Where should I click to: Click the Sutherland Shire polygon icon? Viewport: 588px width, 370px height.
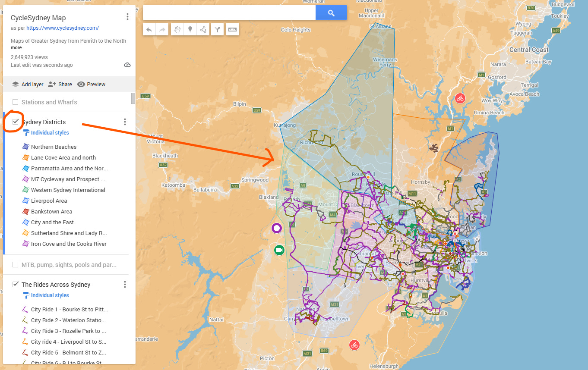tap(25, 233)
